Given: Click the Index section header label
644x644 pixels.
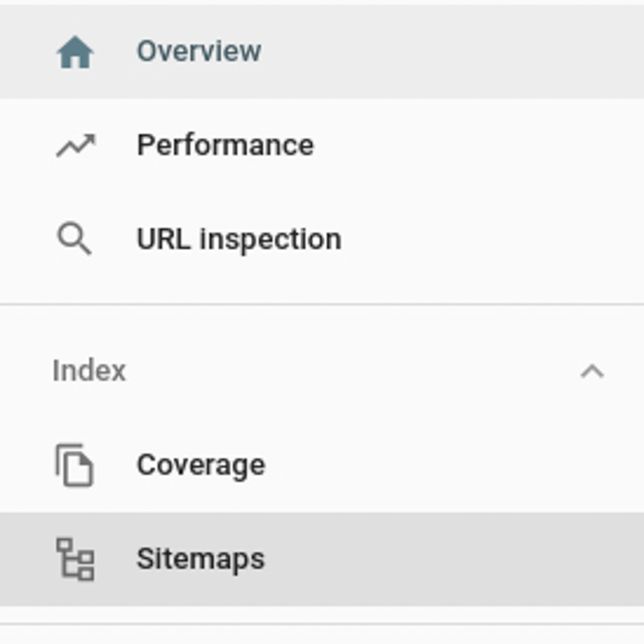Looking at the screenshot, I should click(x=89, y=371).
